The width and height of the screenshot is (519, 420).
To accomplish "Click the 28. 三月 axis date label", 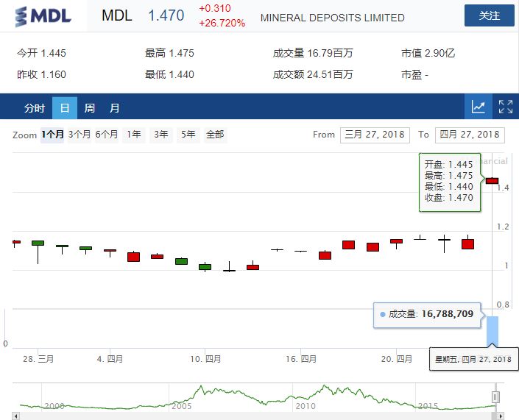I will coord(38,359).
